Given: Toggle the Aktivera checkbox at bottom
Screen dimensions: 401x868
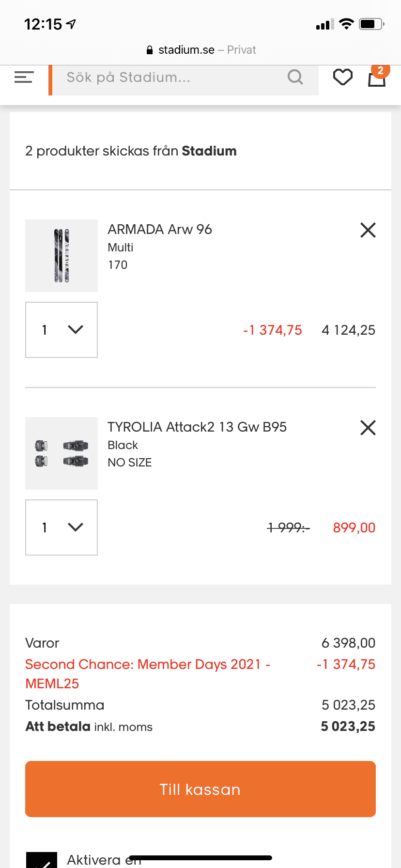Looking at the screenshot, I should tap(42, 860).
